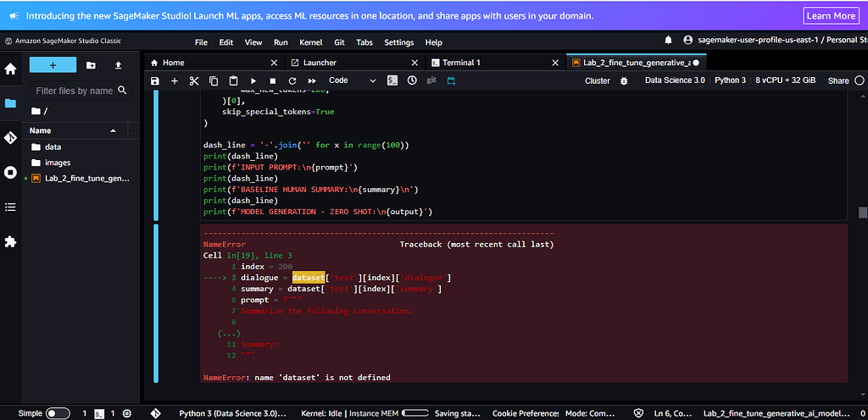Expand the data folder
The height and width of the screenshot is (420, 868).
[52, 146]
